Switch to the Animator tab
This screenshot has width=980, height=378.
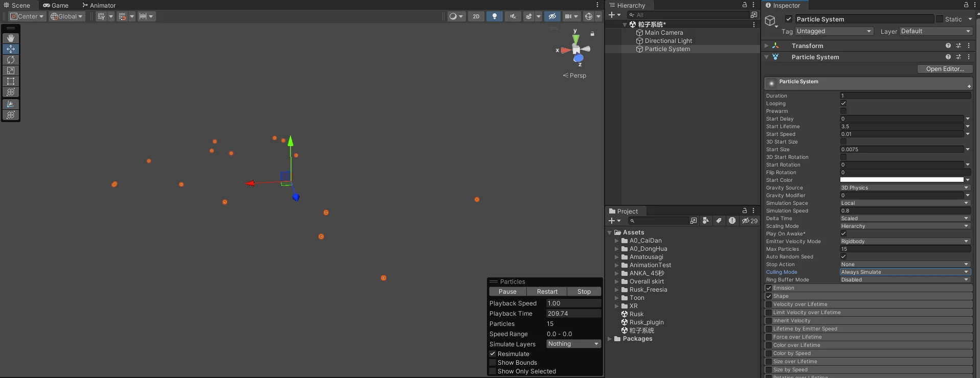coord(99,5)
